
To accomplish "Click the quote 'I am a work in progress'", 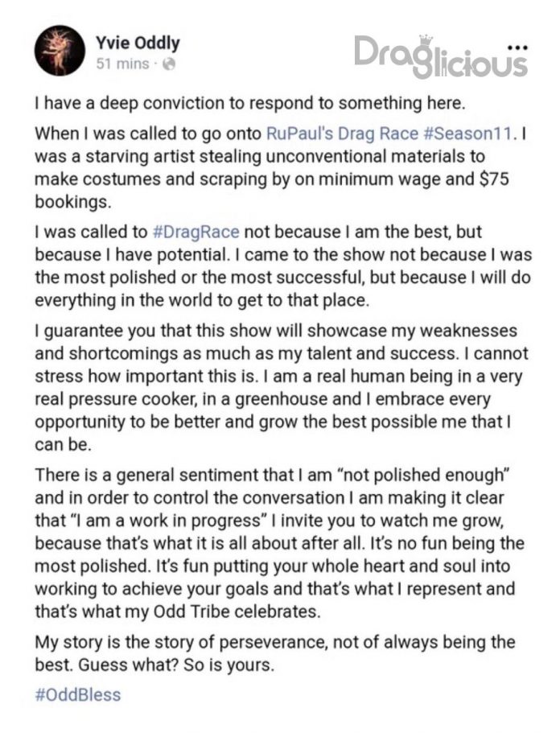I will [x=169, y=521].
